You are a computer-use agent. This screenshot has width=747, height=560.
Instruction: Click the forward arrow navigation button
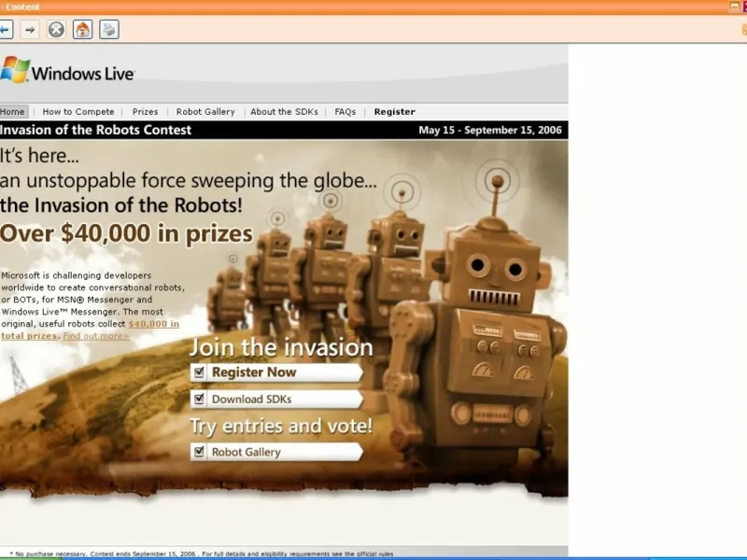(30, 30)
